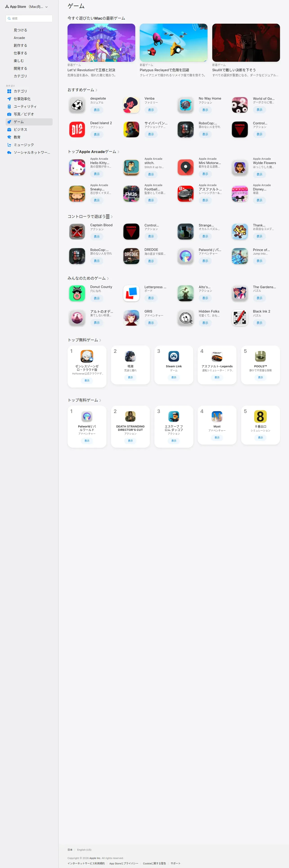Expand the トップ有料ゲーム section
Screen dimensions: 289x868
100,400
